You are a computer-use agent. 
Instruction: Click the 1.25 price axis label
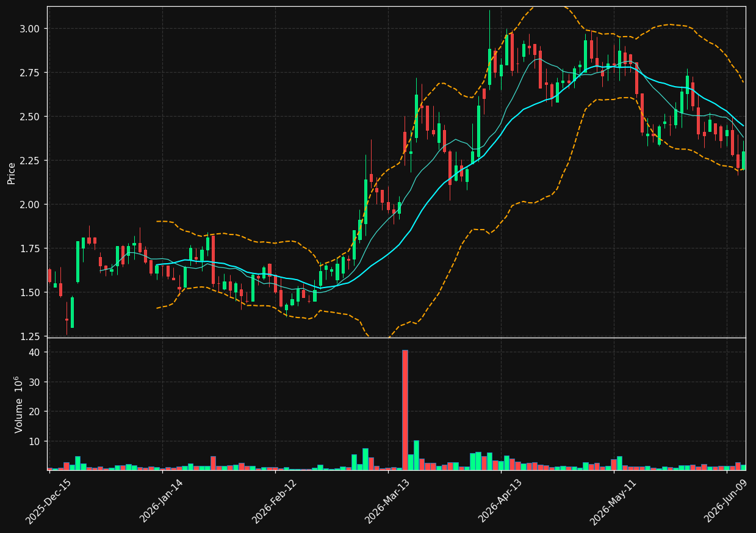[x=31, y=336]
